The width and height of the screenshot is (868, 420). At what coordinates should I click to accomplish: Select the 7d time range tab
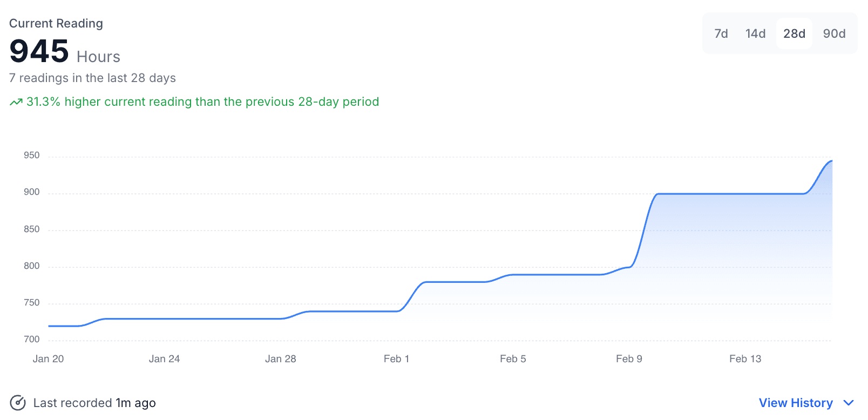click(x=721, y=33)
